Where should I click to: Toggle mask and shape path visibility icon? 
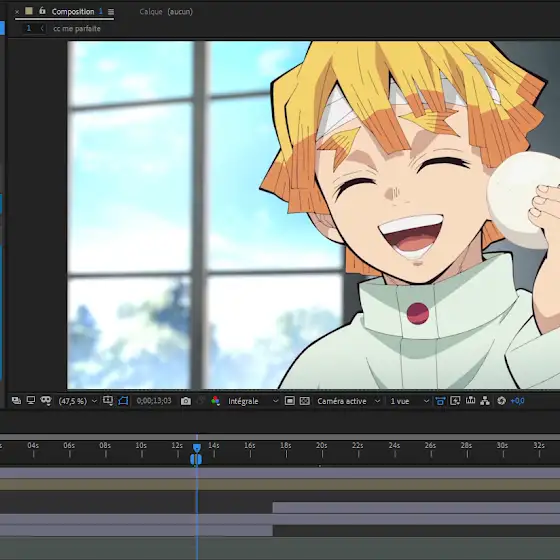click(x=46, y=401)
